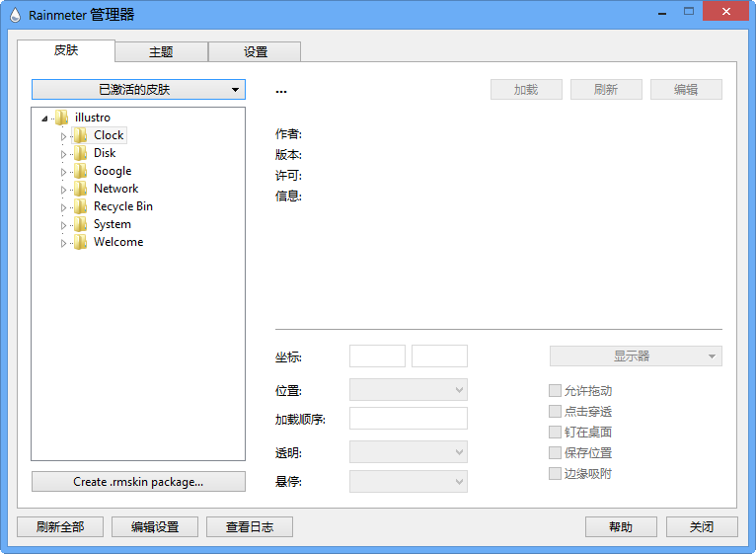Click the 加载顺序 input field

pyautogui.click(x=409, y=419)
